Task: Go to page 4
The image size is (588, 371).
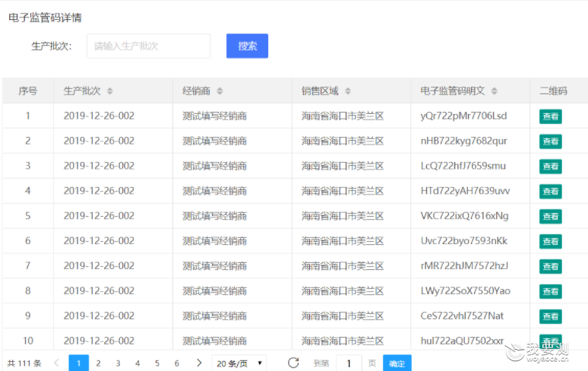Action: [x=138, y=363]
